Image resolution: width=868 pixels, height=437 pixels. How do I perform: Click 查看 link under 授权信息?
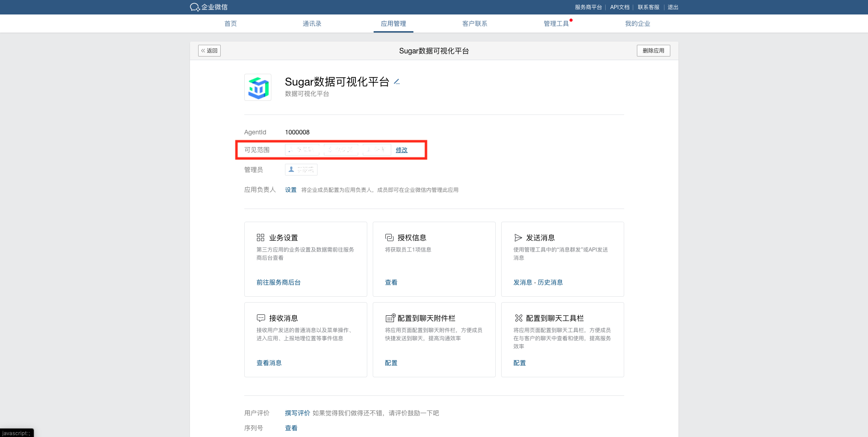tap(391, 282)
